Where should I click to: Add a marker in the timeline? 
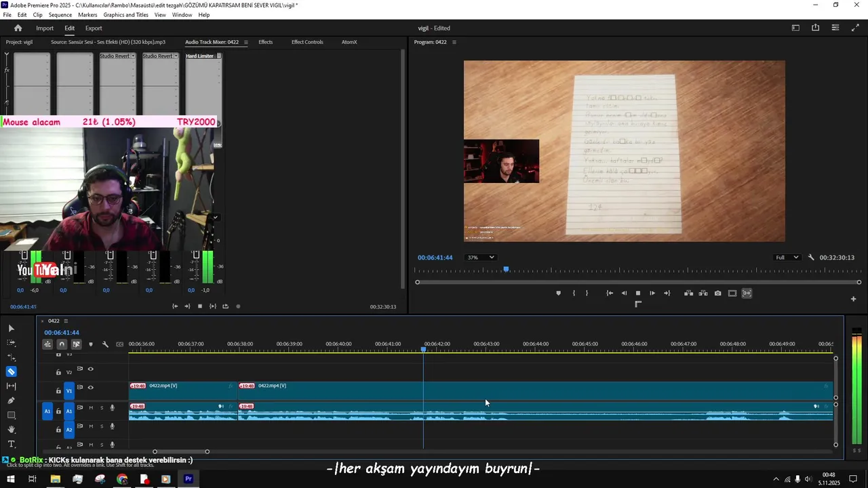[90, 344]
